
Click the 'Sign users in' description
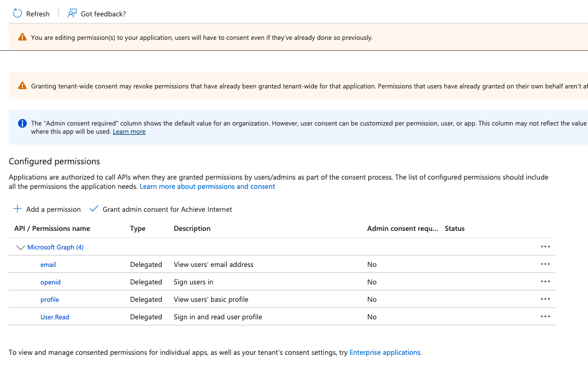point(193,282)
